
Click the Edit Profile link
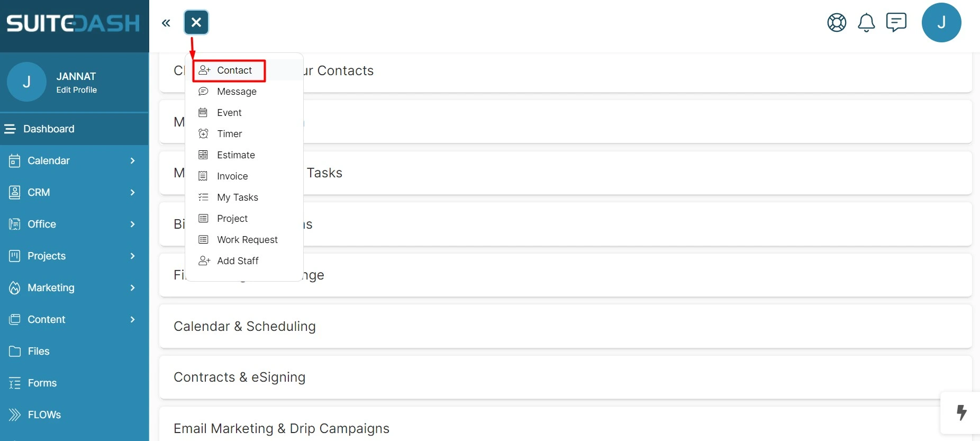click(77, 90)
